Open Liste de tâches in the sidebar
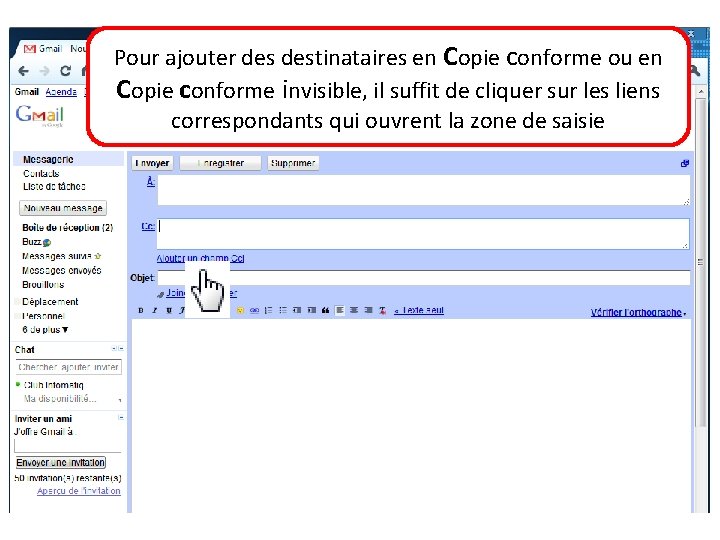 point(54,186)
